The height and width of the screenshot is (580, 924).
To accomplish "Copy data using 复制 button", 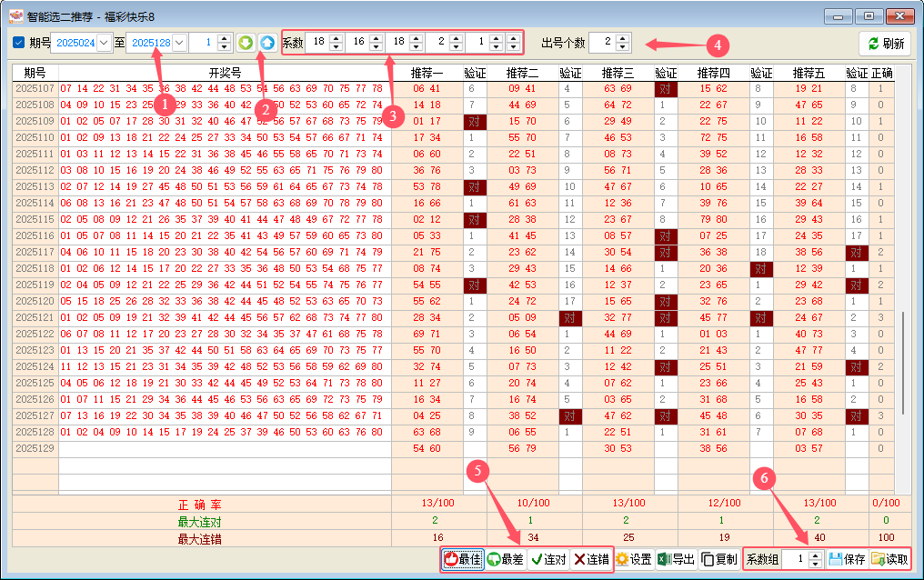I will 719,560.
